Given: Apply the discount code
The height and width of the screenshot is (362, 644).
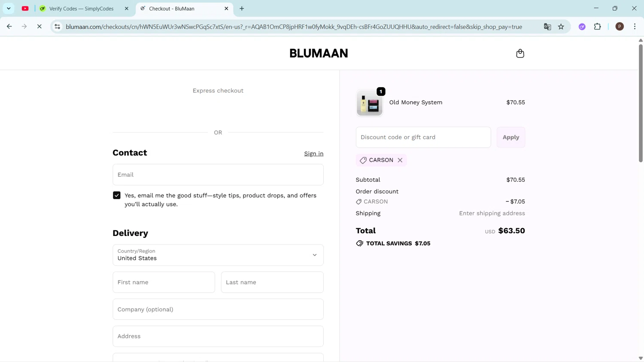Looking at the screenshot, I should tap(510, 137).
